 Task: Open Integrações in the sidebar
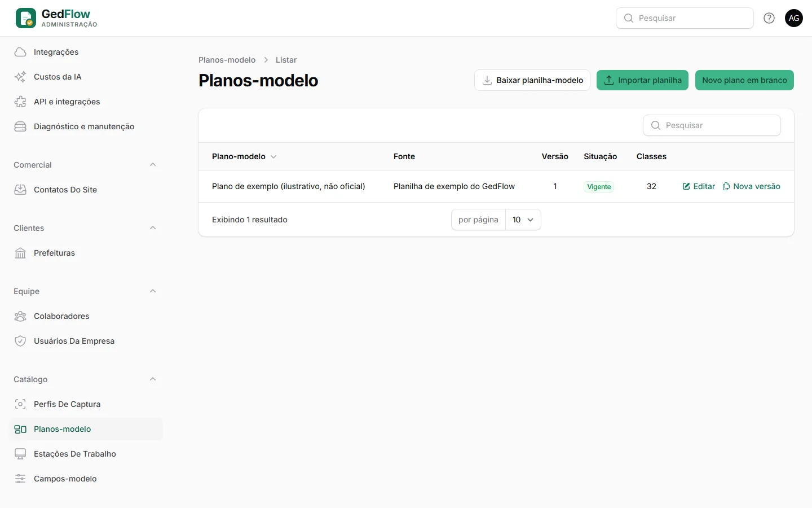click(x=86, y=52)
